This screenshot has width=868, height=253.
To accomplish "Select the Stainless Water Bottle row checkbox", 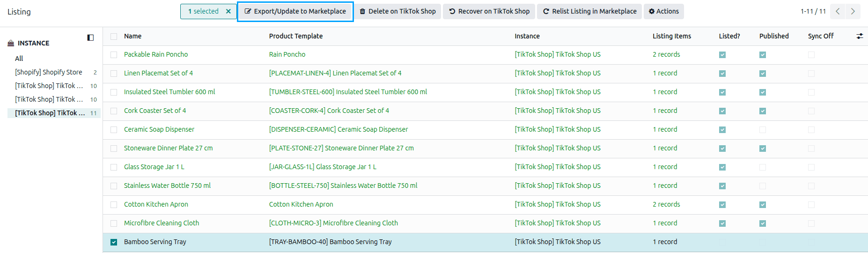I will 114,186.
